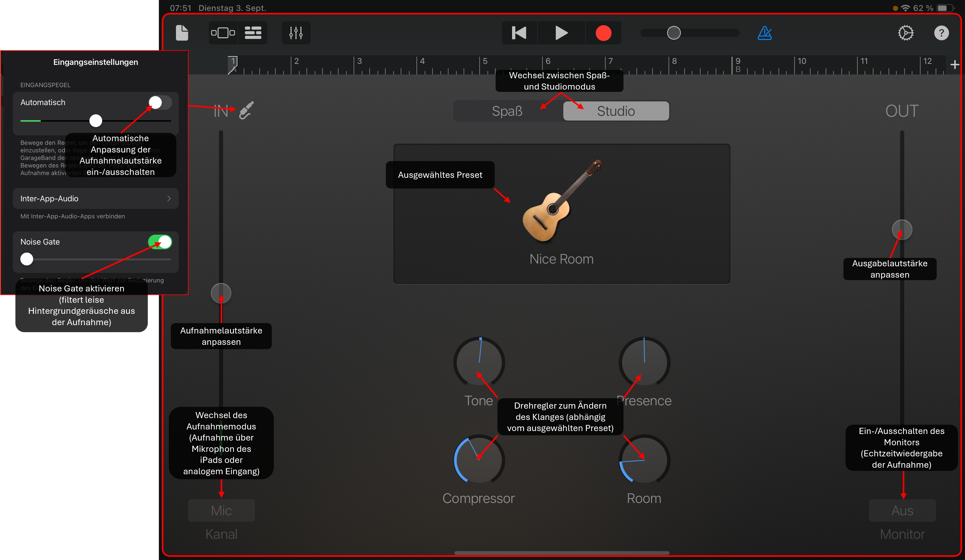Image resolution: width=965 pixels, height=560 pixels.
Task: Open the Inter-App-Audio row
Action: tap(96, 198)
